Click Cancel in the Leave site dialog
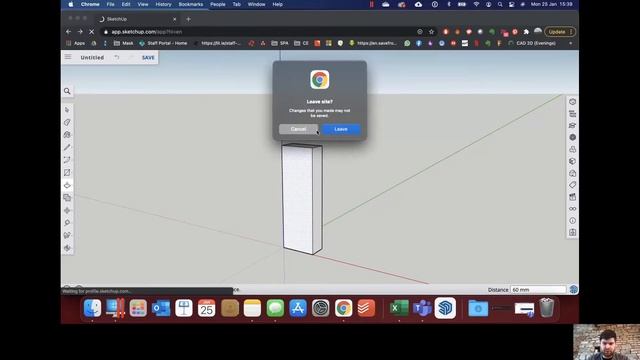 (x=298, y=129)
